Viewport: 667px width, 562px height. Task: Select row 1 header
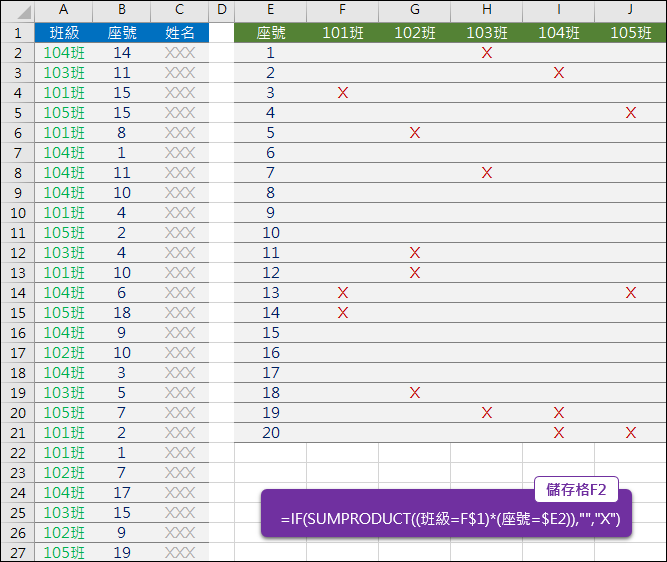[18, 33]
